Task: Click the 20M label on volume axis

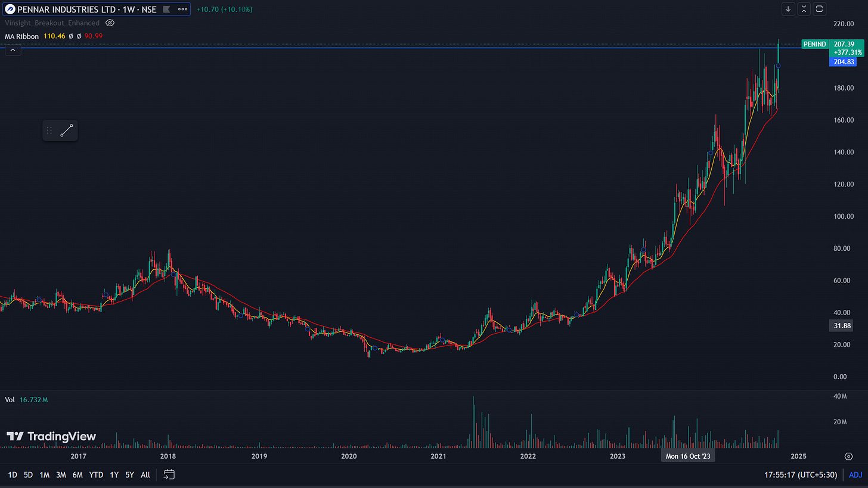Action: coord(841,422)
